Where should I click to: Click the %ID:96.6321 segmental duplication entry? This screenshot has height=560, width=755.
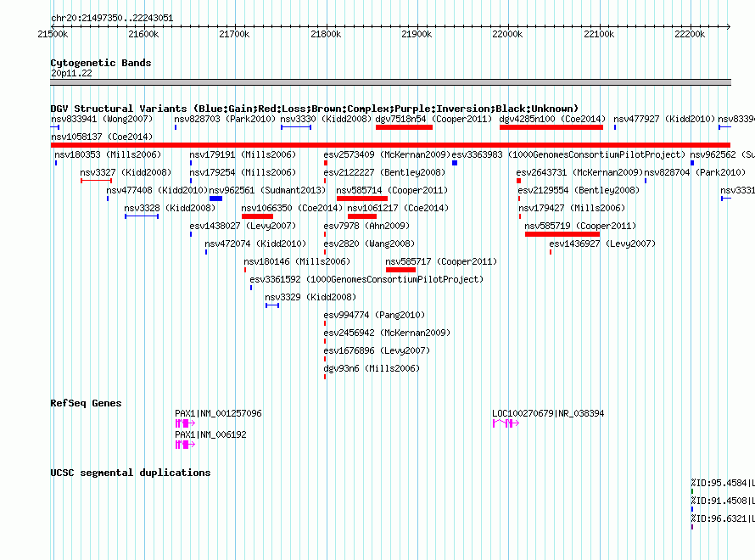tap(723, 518)
